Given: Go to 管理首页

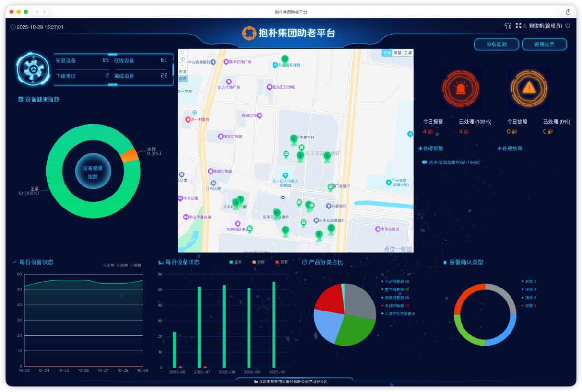Looking at the screenshot, I should point(544,45).
